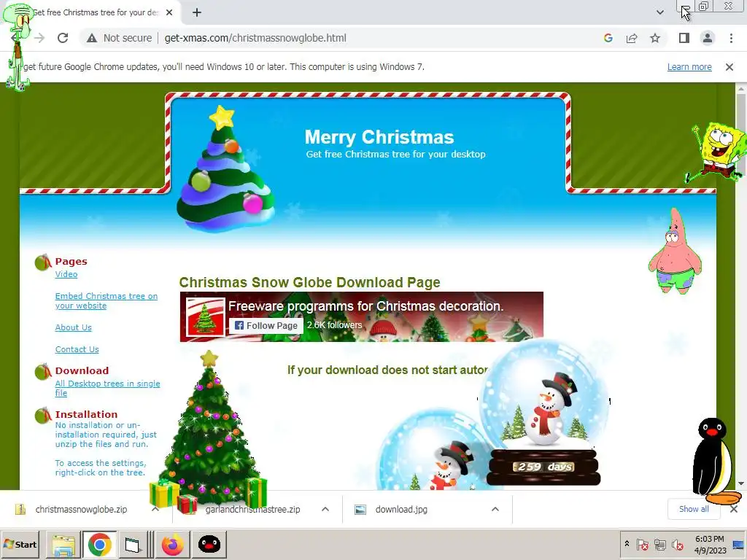Click the forward navigation arrow
Image resolution: width=747 pixels, height=560 pixels.
point(39,38)
